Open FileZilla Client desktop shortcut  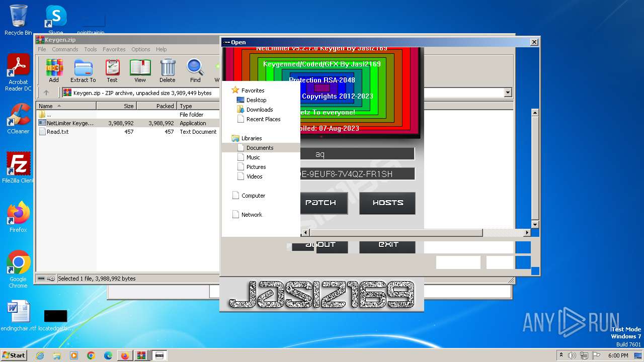[18, 168]
